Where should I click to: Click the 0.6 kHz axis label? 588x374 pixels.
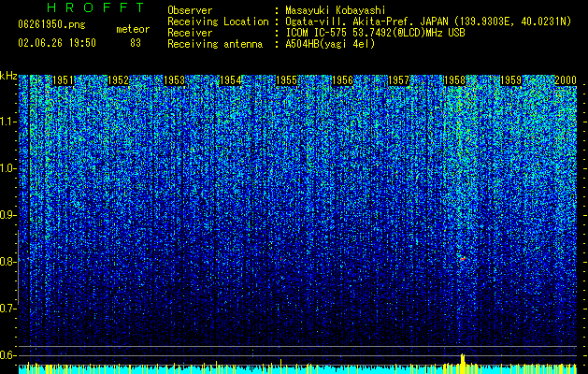pyautogui.click(x=8, y=355)
